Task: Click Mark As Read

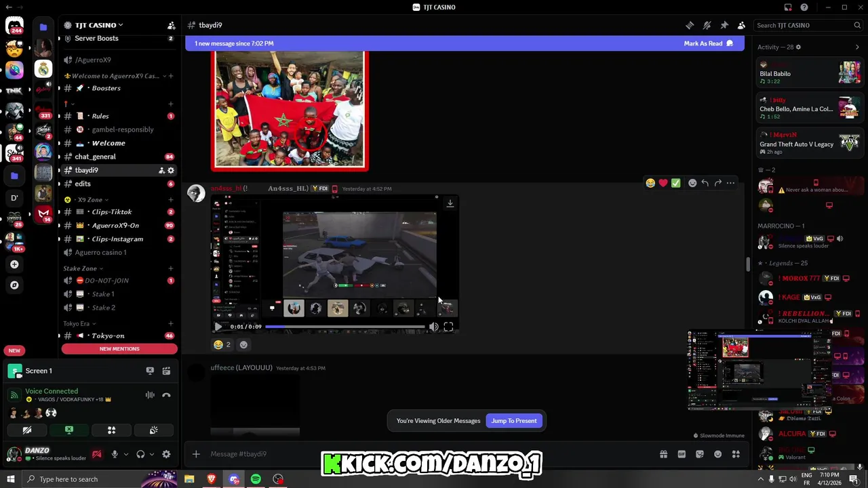Action: (x=709, y=43)
